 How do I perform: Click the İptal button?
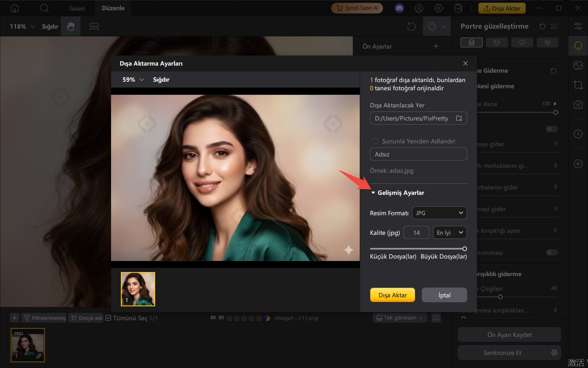[x=444, y=295]
